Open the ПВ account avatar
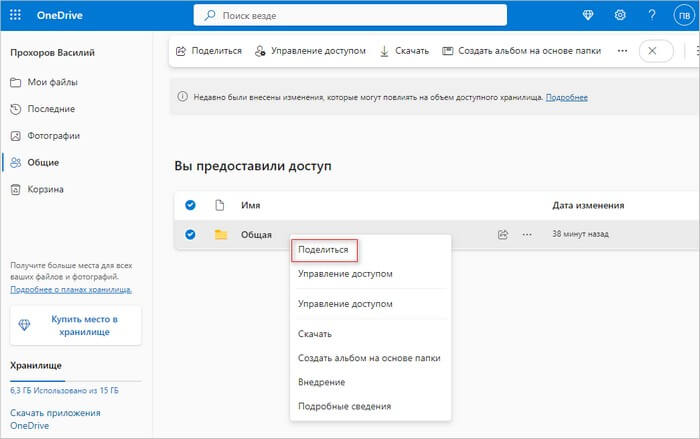 [684, 16]
